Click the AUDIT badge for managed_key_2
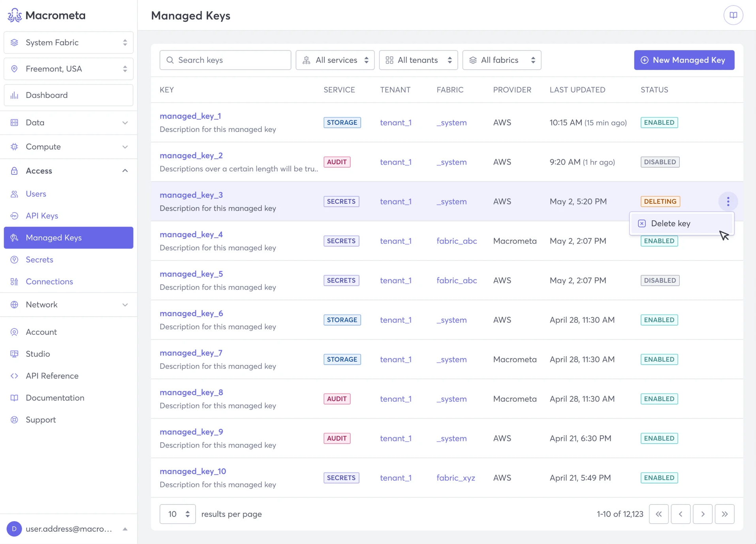This screenshot has height=544, width=756. (x=337, y=162)
